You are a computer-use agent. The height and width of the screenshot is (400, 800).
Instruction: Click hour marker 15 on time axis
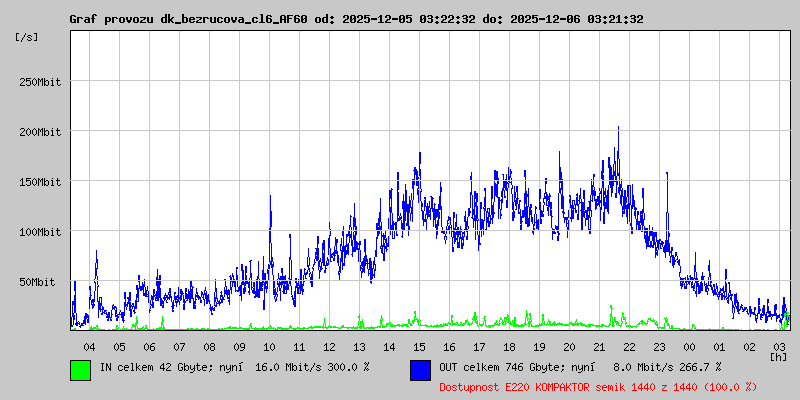(419, 346)
